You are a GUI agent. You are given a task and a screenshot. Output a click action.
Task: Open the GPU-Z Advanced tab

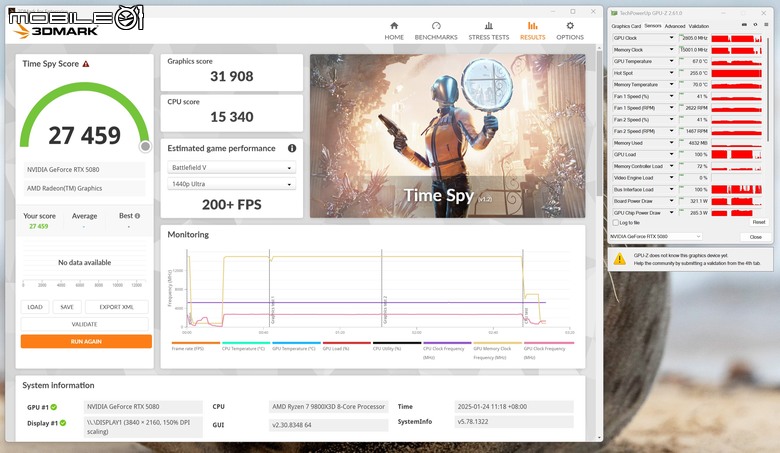[675, 26]
